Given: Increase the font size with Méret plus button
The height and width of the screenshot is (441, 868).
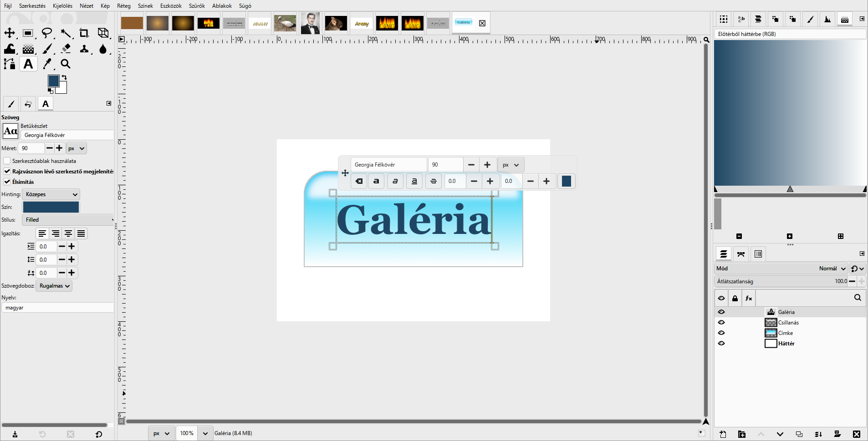Looking at the screenshot, I should pyautogui.click(x=59, y=148).
